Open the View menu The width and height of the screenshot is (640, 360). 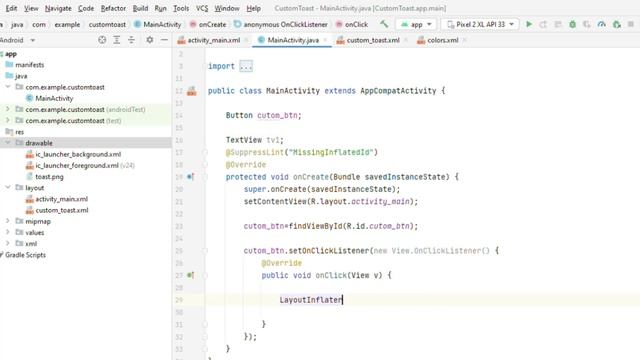point(31,8)
